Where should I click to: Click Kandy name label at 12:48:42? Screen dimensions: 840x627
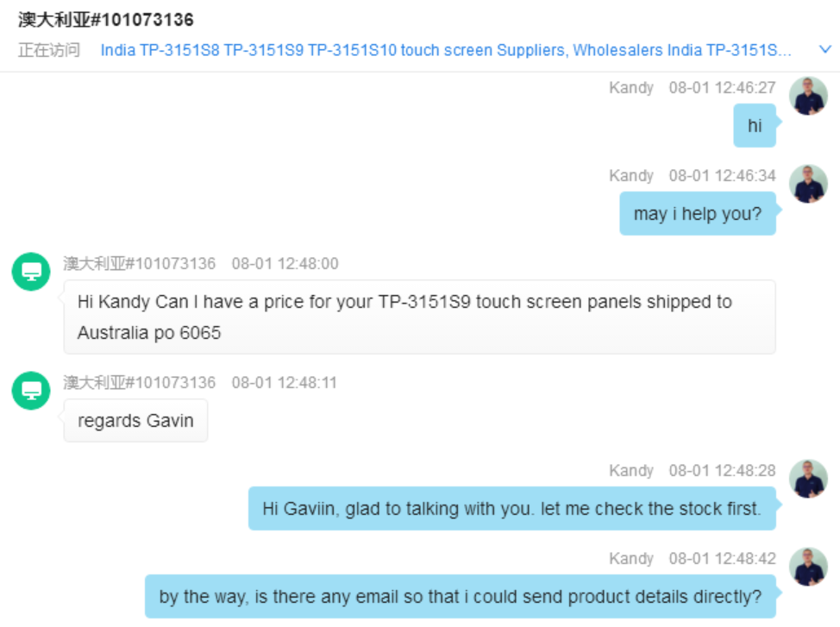[x=631, y=558]
